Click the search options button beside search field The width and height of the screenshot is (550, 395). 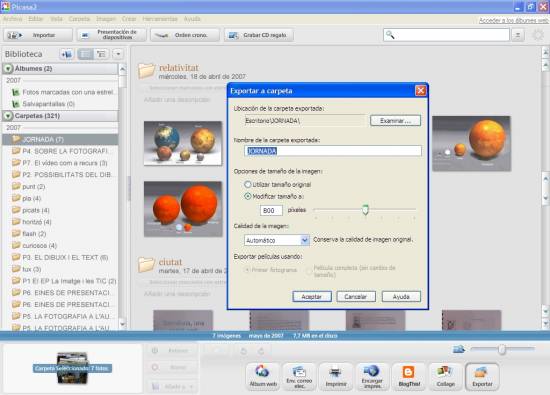tap(518, 35)
